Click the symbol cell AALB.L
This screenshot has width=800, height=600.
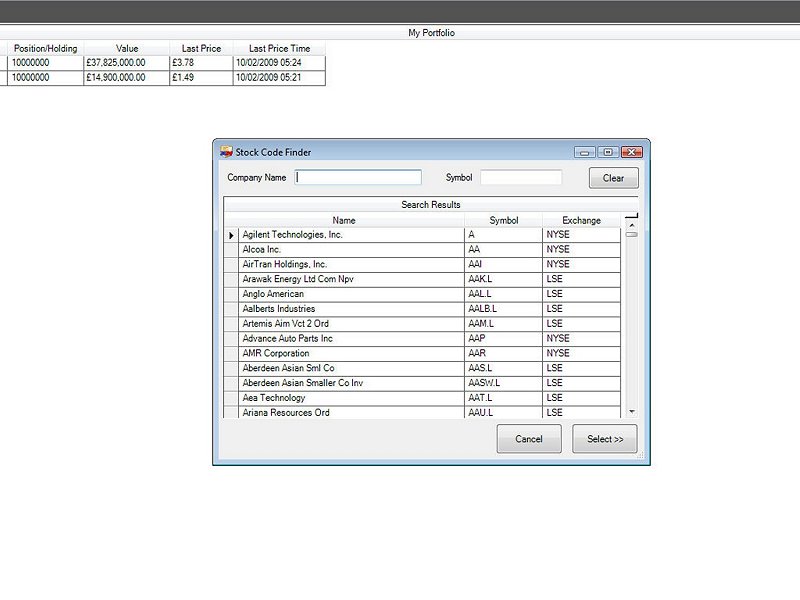(504, 309)
